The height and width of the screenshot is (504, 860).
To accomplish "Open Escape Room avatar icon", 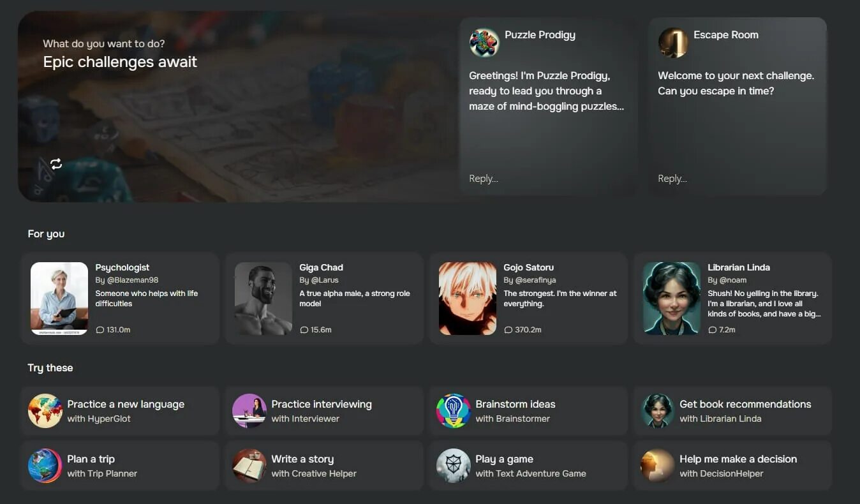I will 673,43.
